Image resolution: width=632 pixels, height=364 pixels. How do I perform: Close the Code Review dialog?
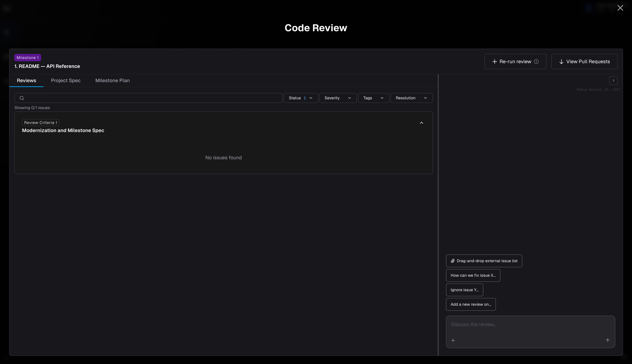click(x=620, y=8)
